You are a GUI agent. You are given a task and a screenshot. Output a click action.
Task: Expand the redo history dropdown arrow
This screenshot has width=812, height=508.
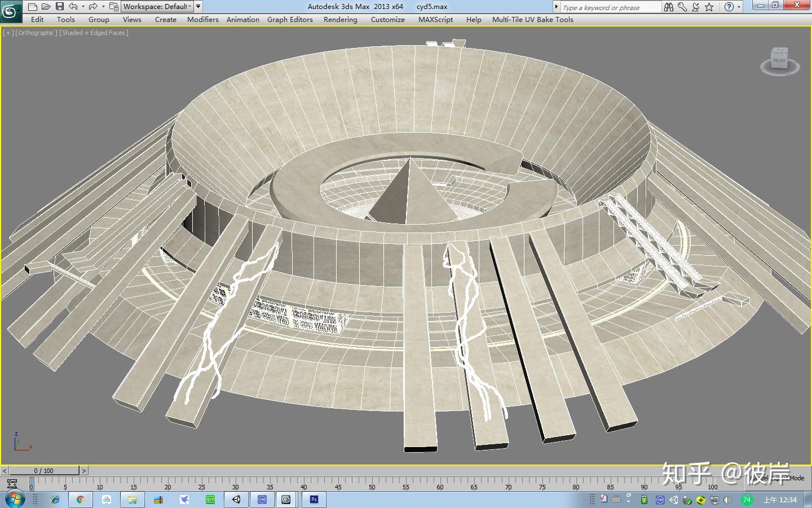coord(103,7)
